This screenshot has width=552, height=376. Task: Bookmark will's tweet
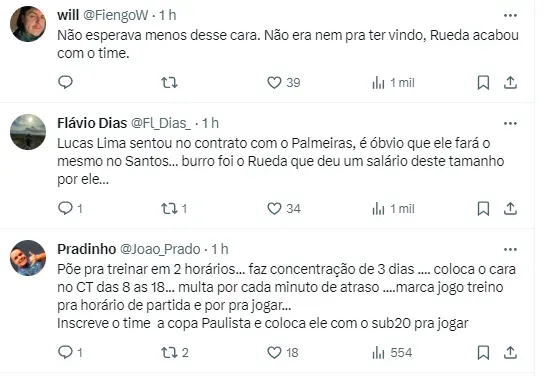483,83
